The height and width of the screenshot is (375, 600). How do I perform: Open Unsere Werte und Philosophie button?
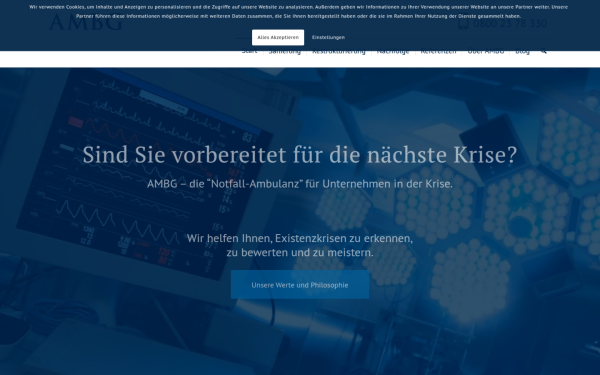[x=300, y=285]
